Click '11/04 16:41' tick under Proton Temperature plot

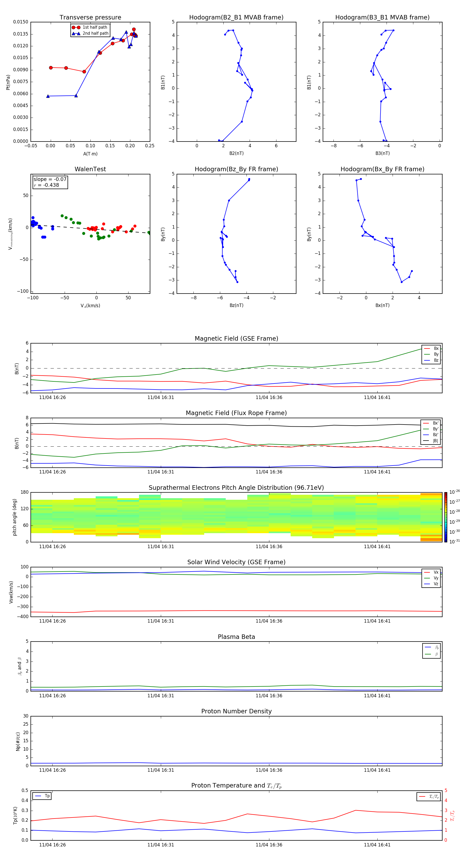click(x=377, y=845)
